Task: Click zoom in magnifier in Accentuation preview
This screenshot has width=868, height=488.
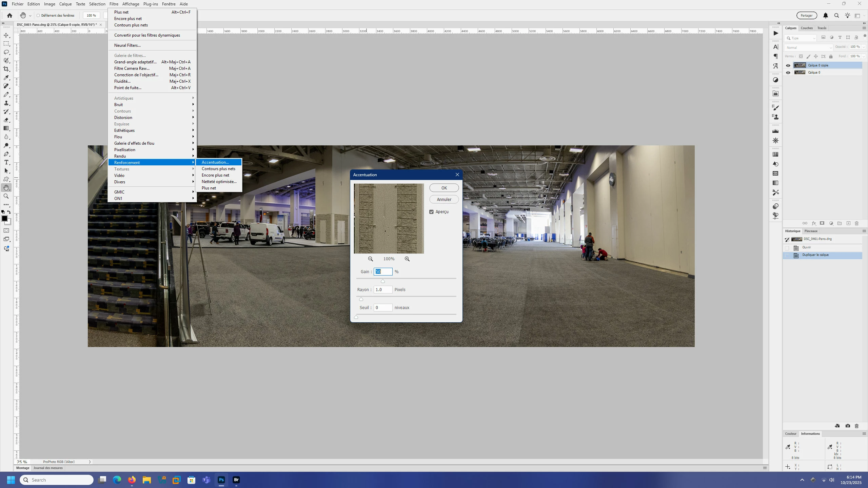Action: click(407, 259)
